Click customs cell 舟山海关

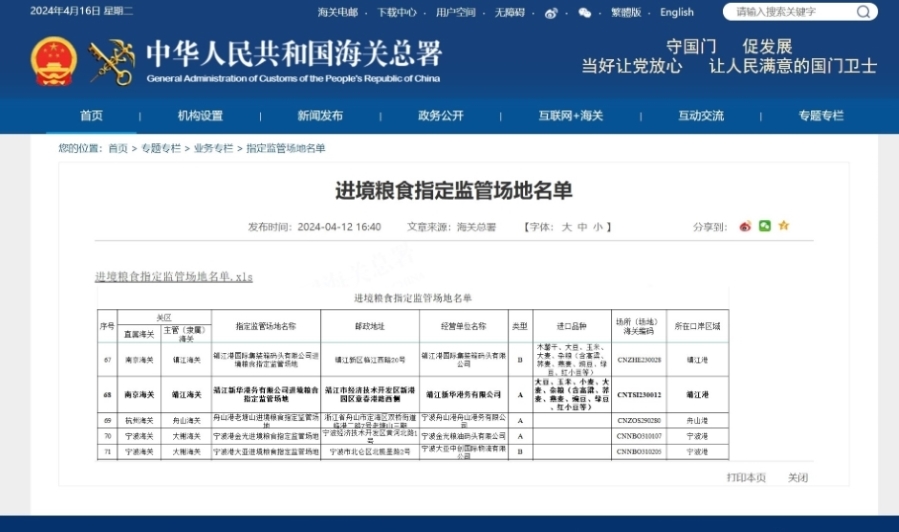(186, 421)
